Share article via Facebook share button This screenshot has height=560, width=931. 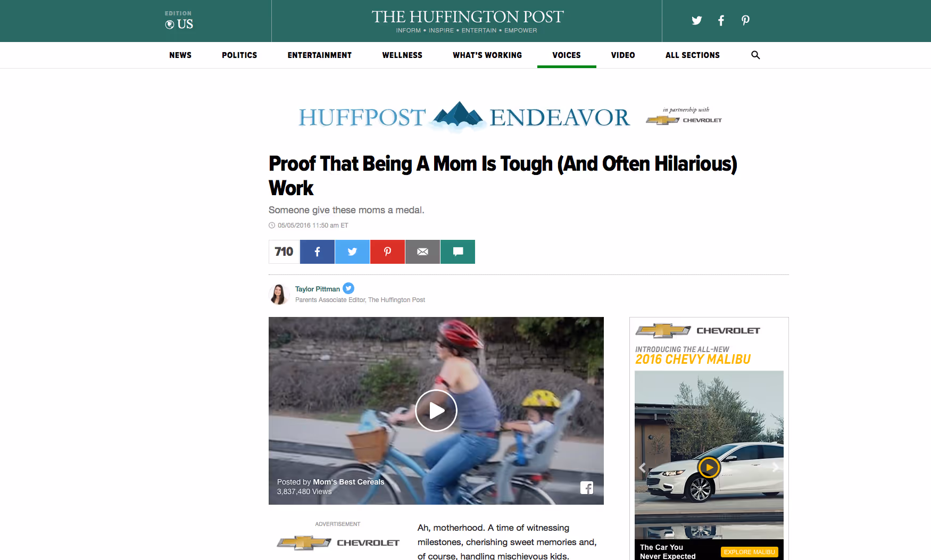[x=317, y=252]
